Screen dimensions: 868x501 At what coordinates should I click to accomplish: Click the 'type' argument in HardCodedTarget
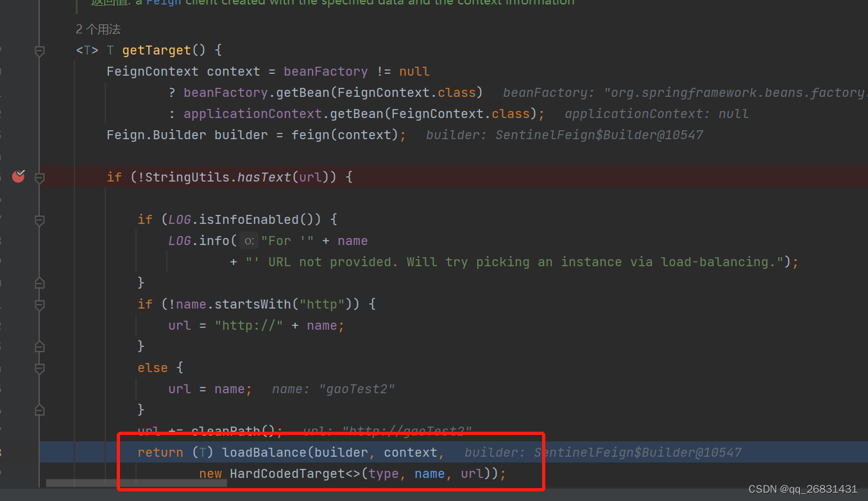[x=384, y=473]
